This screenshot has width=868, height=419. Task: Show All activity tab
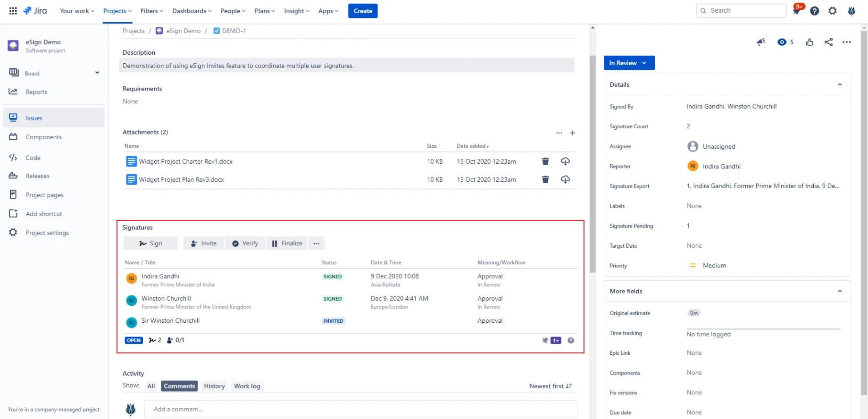tap(151, 386)
